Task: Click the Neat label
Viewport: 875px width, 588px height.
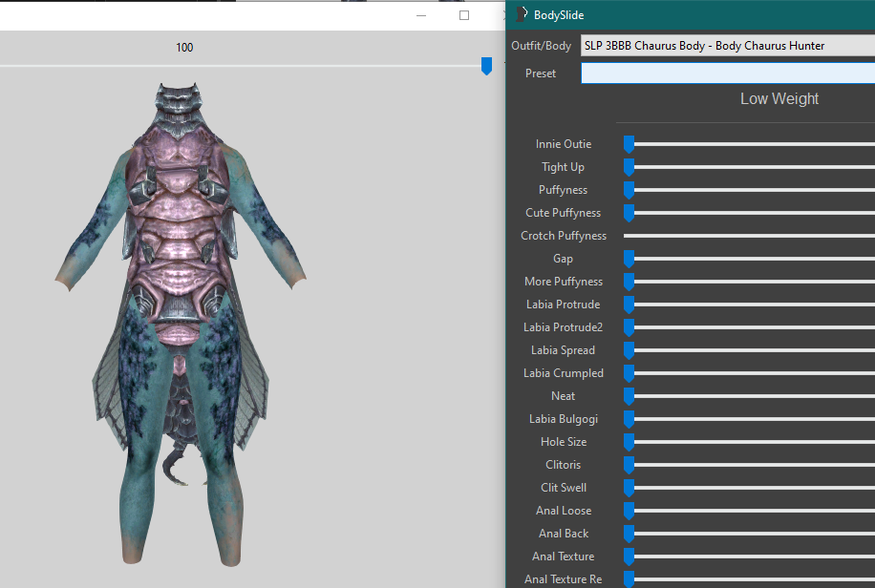Action: [x=563, y=396]
